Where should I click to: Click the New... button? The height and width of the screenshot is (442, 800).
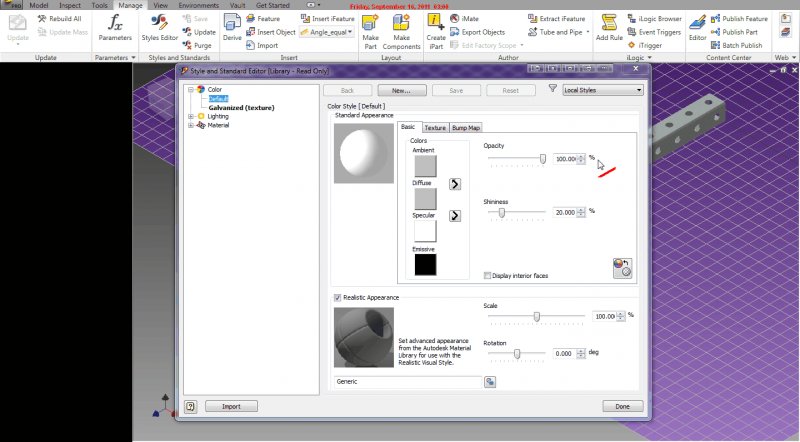401,90
